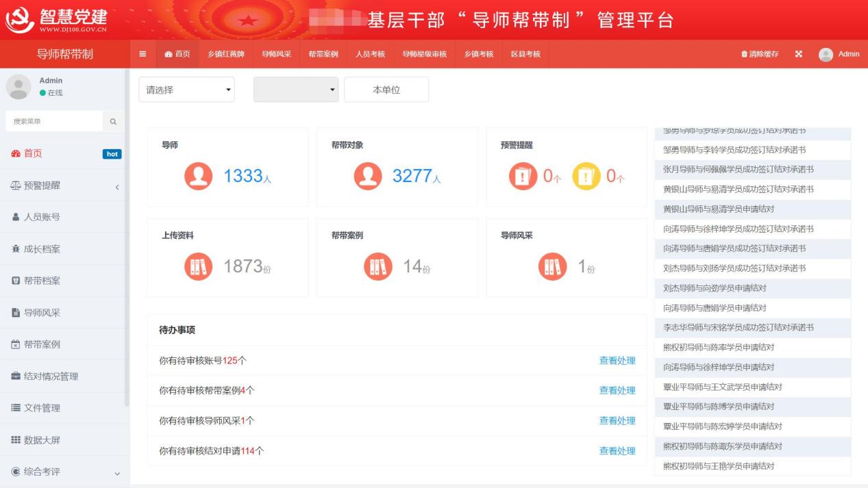Viewport: 868px width, 488px height.
Task: Open the 导师星级审核 tab
Action: [x=424, y=54]
